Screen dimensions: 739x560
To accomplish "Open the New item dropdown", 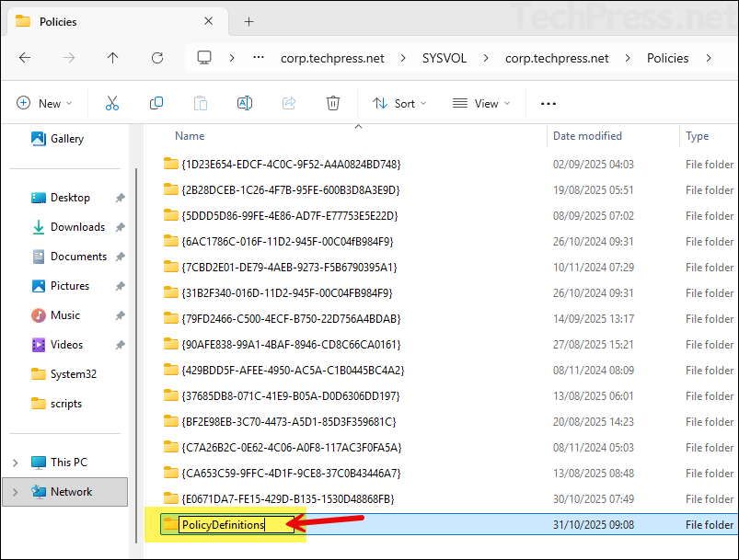I will pyautogui.click(x=44, y=103).
